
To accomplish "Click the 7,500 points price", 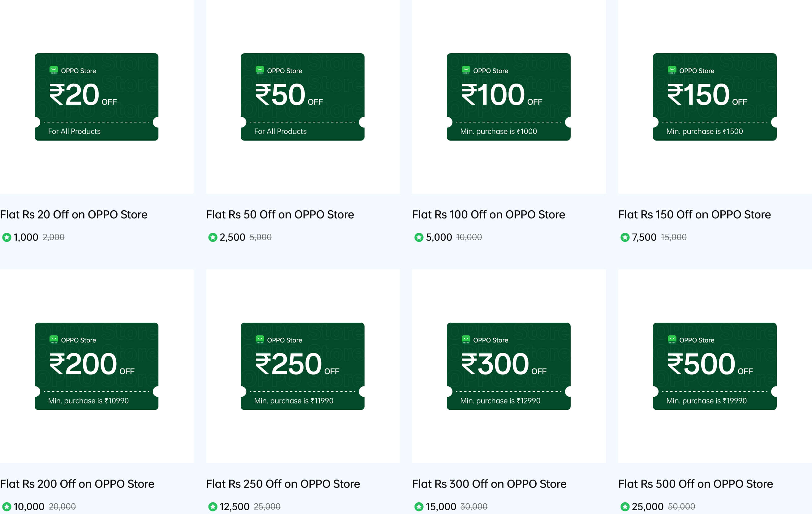I will pos(644,237).
